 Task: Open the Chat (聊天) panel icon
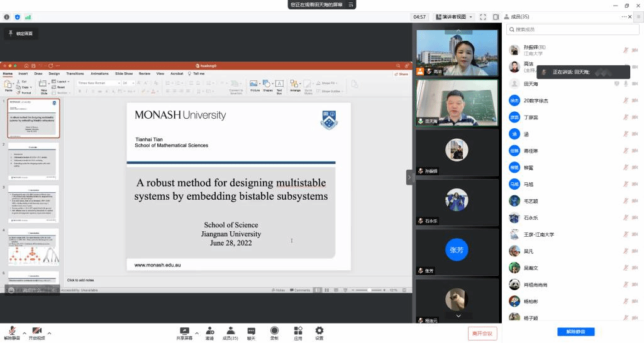click(x=251, y=330)
